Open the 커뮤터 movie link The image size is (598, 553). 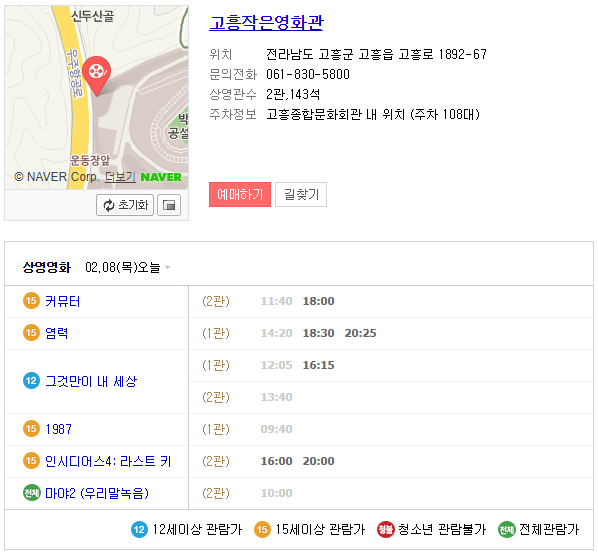pos(63,301)
